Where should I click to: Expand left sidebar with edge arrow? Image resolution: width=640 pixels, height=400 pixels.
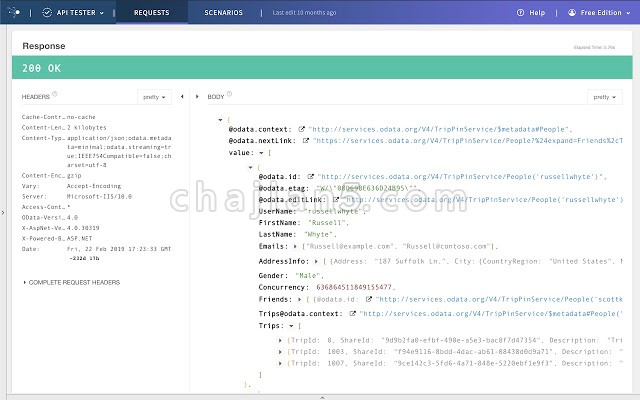tap(3, 213)
